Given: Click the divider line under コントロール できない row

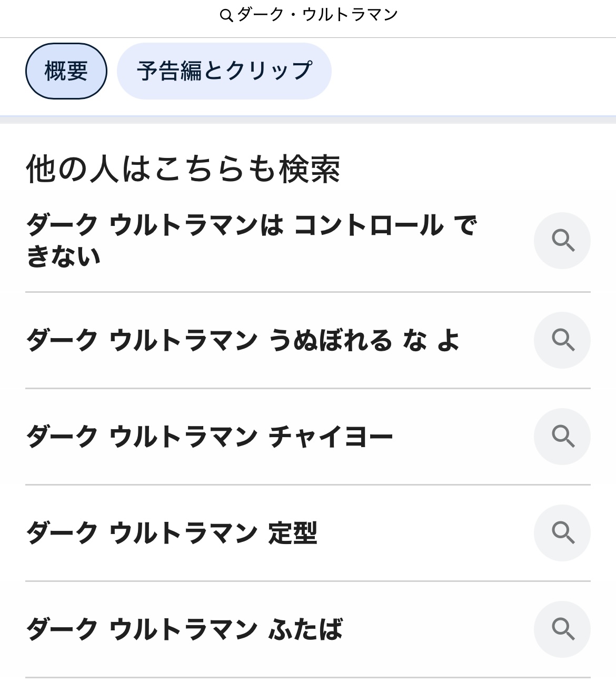Looking at the screenshot, I should coord(308,292).
